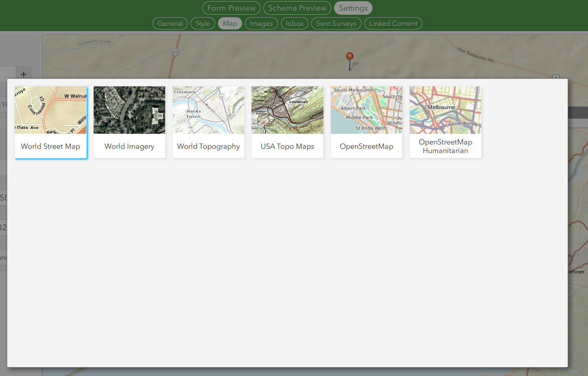Switch to the Form Preview tab
This screenshot has height=376, width=588.
coord(231,8)
